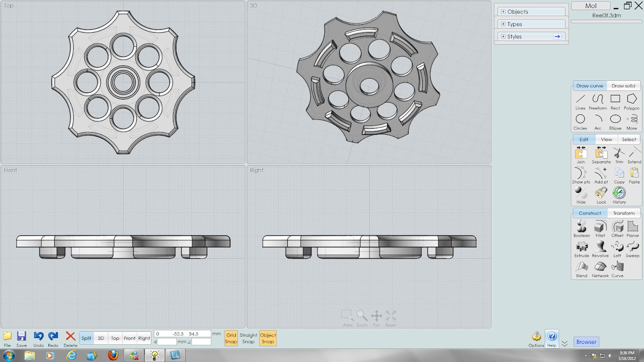The width and height of the screenshot is (644, 362).
Task: Open More curve tools
Action: 632,122
